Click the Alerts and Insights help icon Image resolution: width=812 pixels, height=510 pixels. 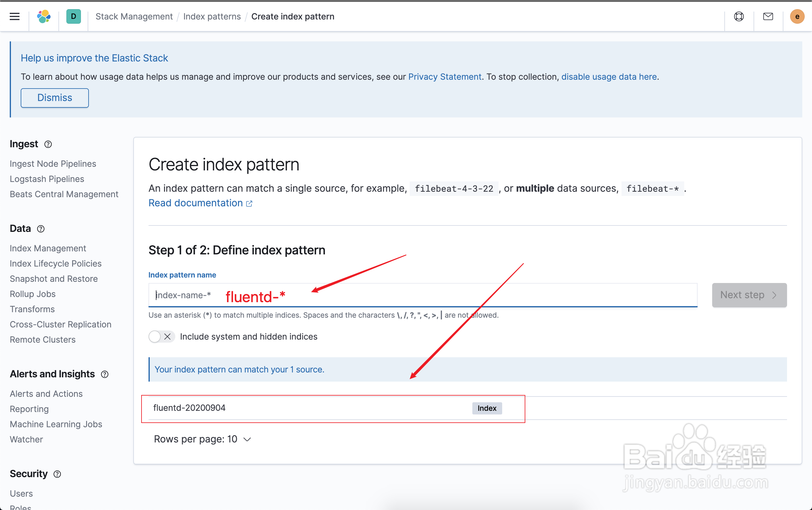(105, 374)
